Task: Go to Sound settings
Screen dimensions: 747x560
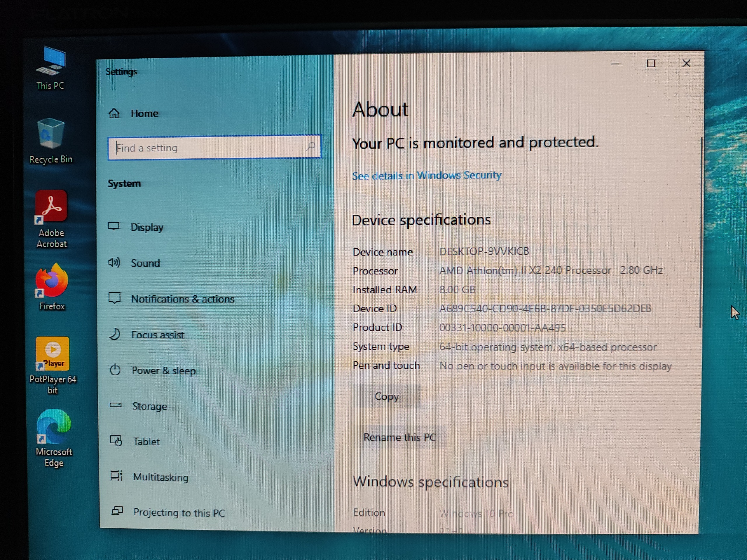Action: (x=145, y=263)
